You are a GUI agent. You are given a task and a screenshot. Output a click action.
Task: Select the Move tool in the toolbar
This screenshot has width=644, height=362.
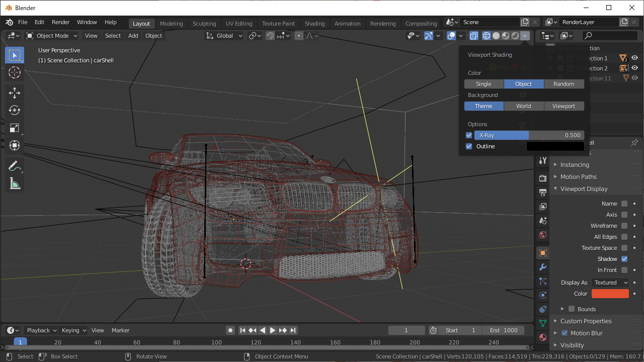tap(15, 93)
